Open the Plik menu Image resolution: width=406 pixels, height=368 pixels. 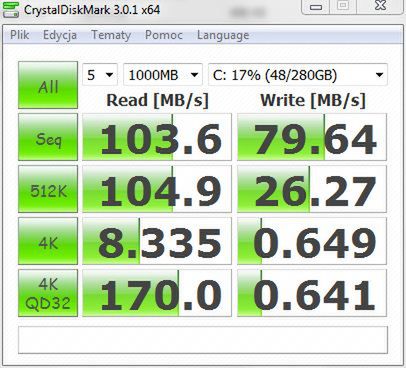(x=20, y=35)
